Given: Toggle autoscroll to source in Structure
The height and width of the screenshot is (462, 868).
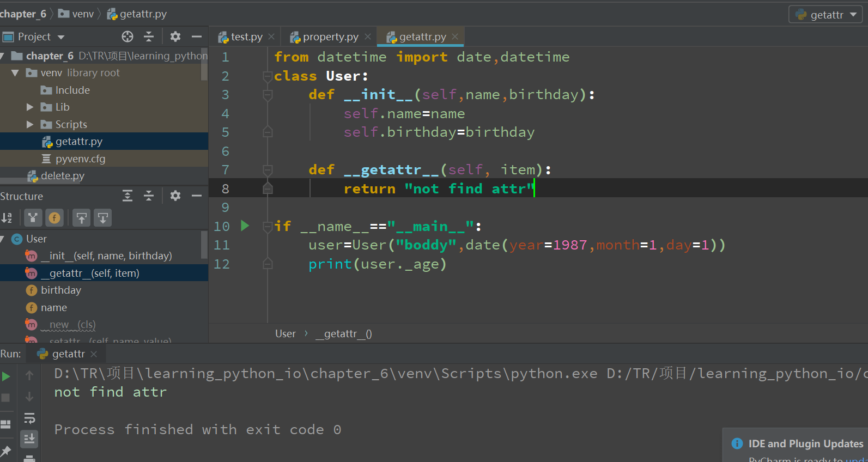Looking at the screenshot, I should [82, 218].
